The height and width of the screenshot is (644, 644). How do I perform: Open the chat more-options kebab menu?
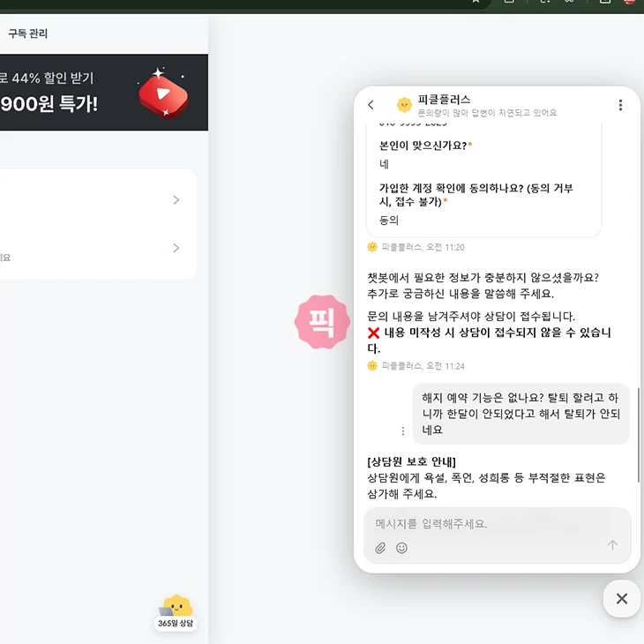point(620,105)
